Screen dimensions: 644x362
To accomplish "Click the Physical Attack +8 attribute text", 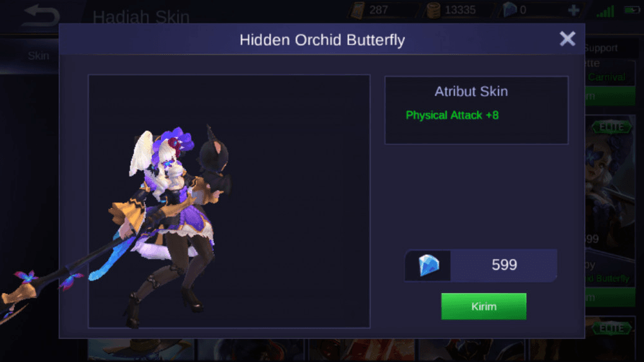I will point(452,115).
